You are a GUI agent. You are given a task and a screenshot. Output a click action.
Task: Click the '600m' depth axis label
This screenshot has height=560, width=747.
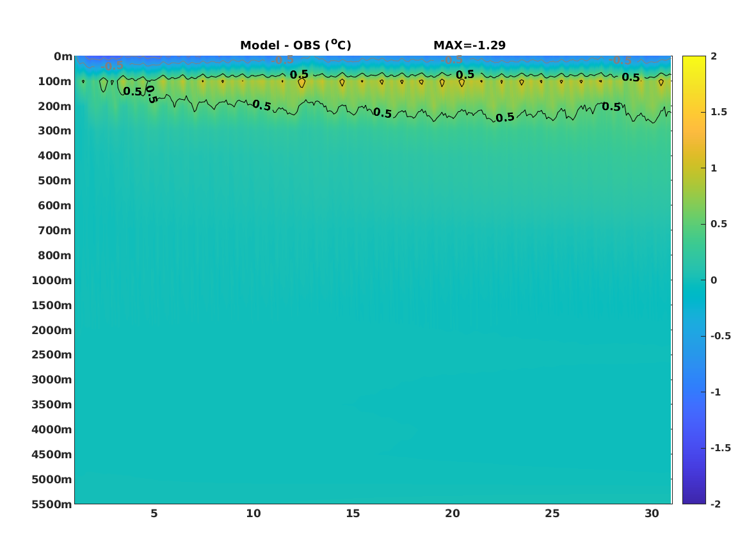pos(54,205)
